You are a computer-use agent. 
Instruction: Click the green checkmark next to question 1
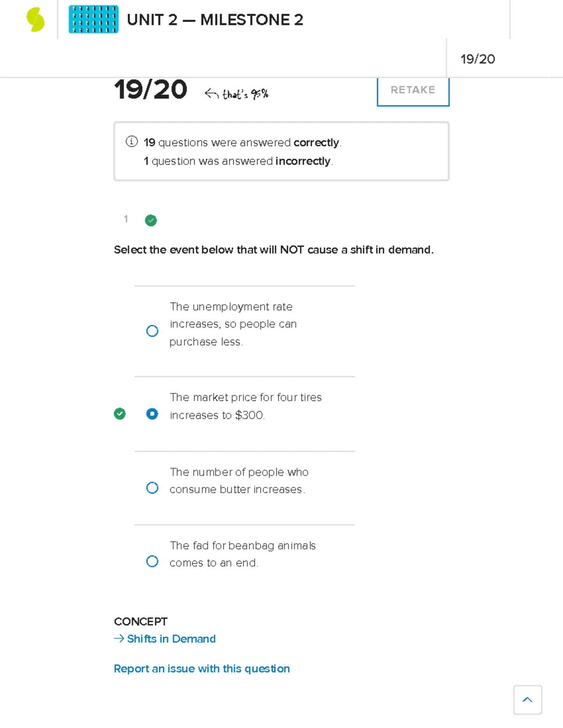[x=151, y=220]
